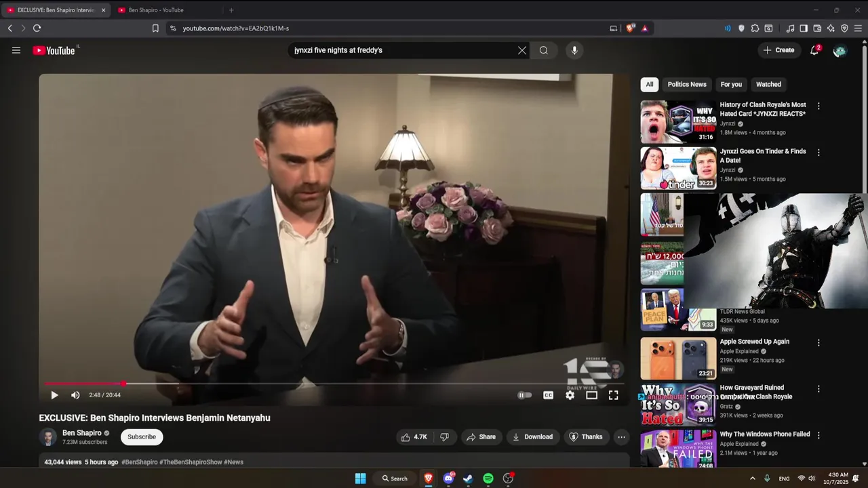This screenshot has width=868, height=488.
Task: Open the YouTube guide hamburger menu
Action: [16, 50]
